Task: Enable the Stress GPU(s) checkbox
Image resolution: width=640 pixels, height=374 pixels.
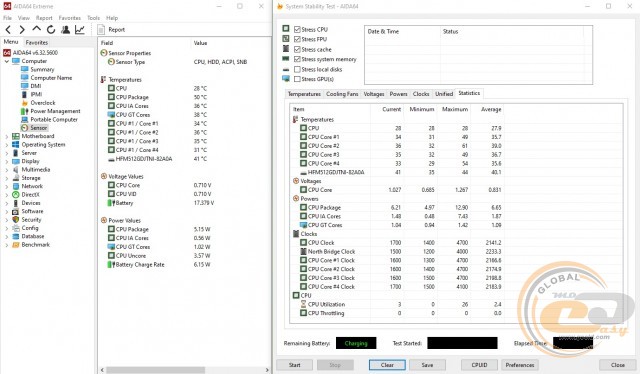Action: coord(297,79)
